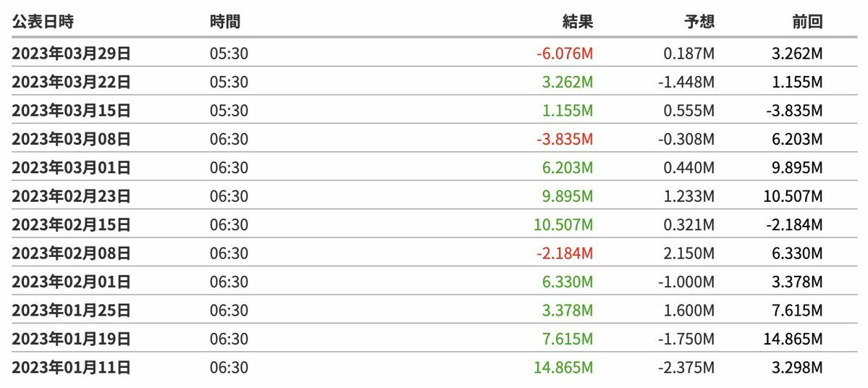Screen dimensions: 868x388
Task: Select the 2023年03月08日 row date
Action: point(71,139)
